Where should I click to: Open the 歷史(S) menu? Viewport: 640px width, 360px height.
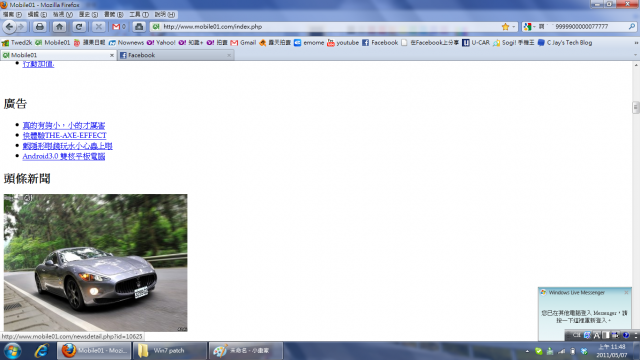click(88, 15)
